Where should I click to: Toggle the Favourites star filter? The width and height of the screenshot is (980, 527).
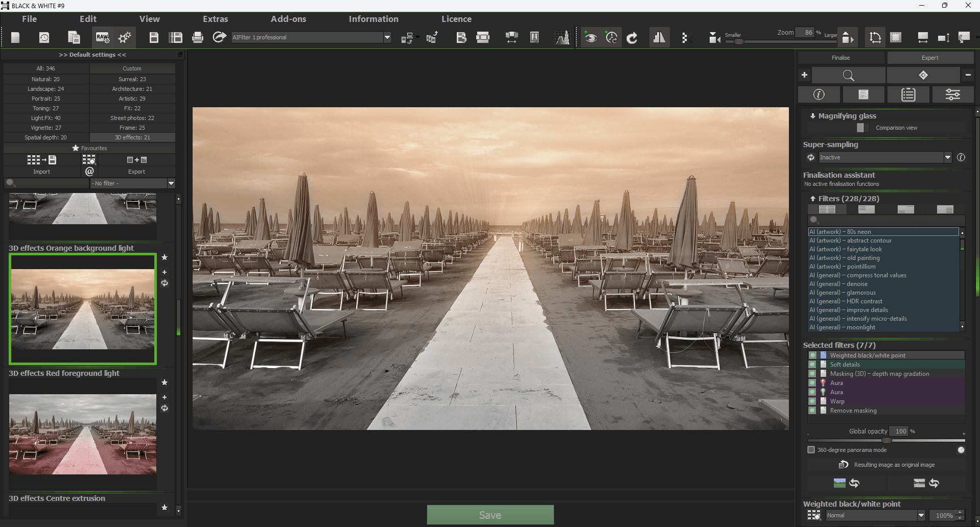pyautogui.click(x=89, y=148)
